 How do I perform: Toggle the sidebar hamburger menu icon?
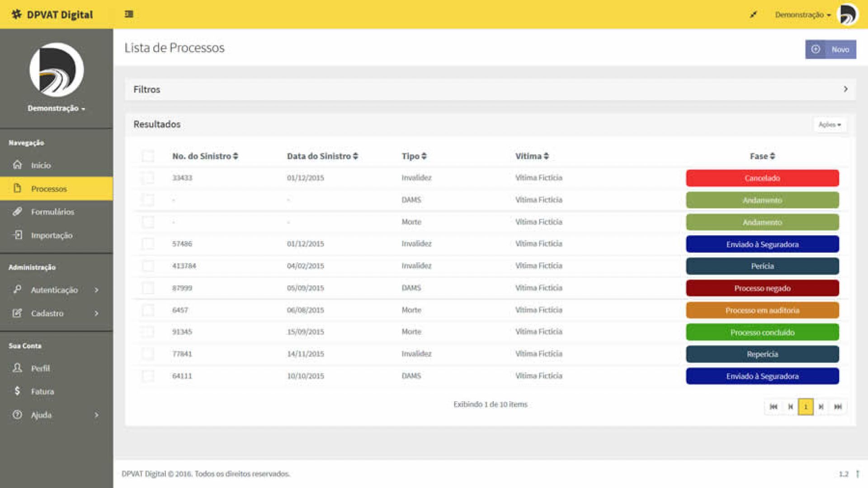129,14
